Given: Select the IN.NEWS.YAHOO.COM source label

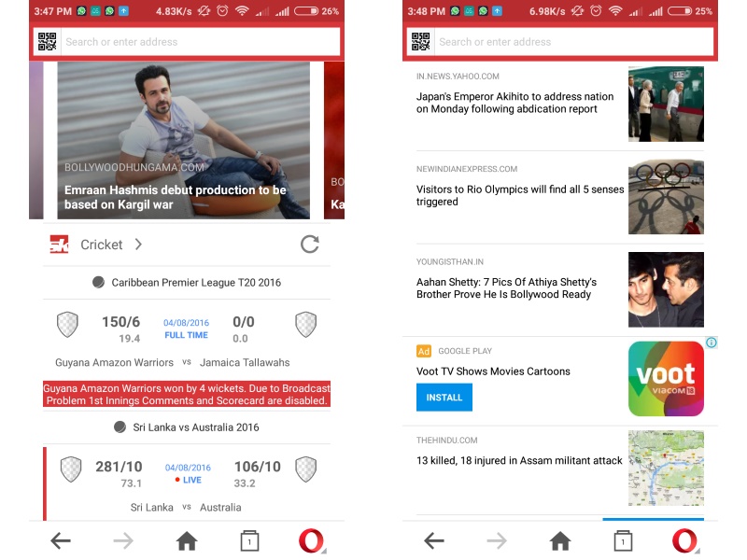Looking at the screenshot, I should click(458, 77).
